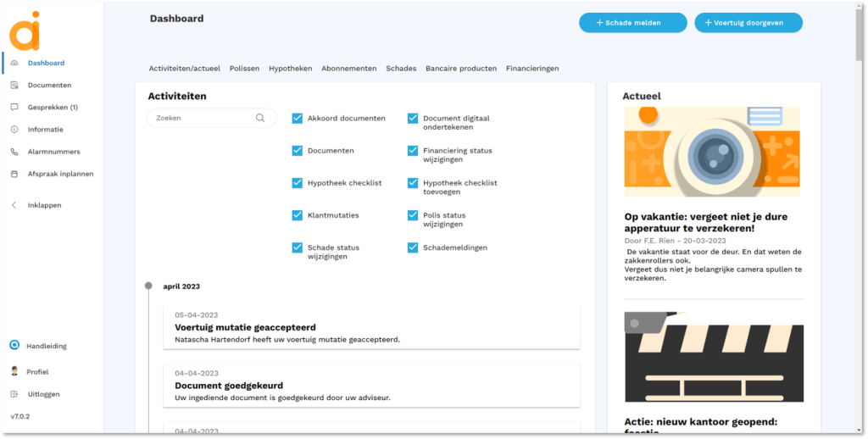Open Documenten in the sidebar
The height and width of the screenshot is (439, 868).
pos(49,86)
